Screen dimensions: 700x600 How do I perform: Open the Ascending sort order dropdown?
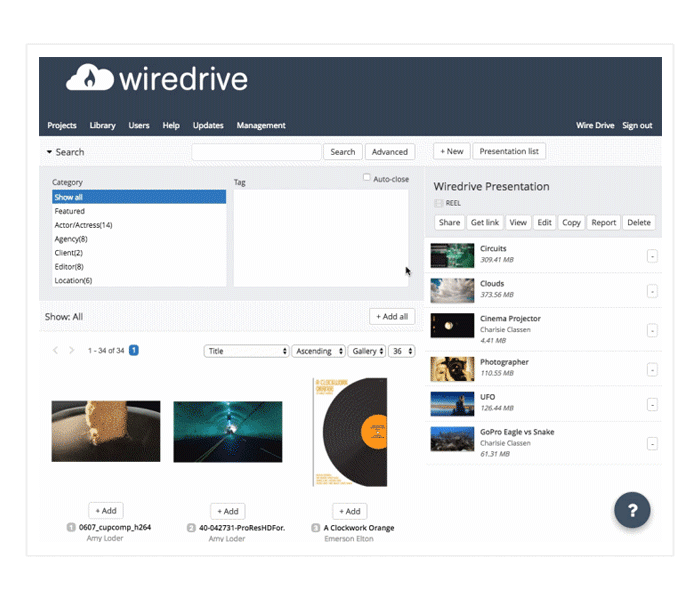point(318,351)
